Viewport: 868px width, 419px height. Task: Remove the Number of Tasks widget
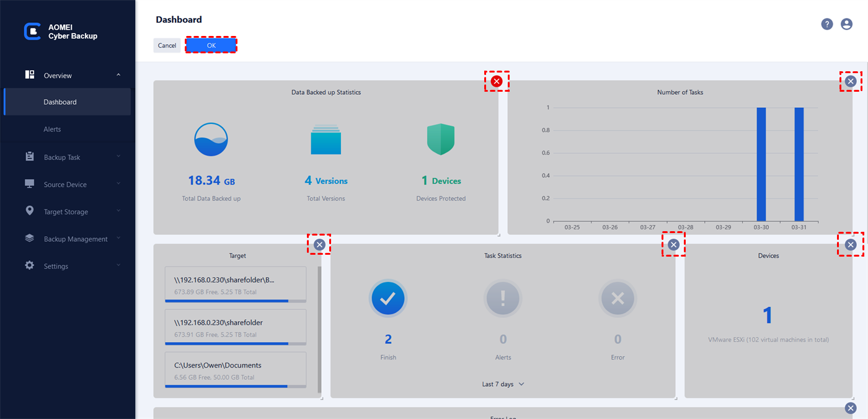[x=851, y=81]
